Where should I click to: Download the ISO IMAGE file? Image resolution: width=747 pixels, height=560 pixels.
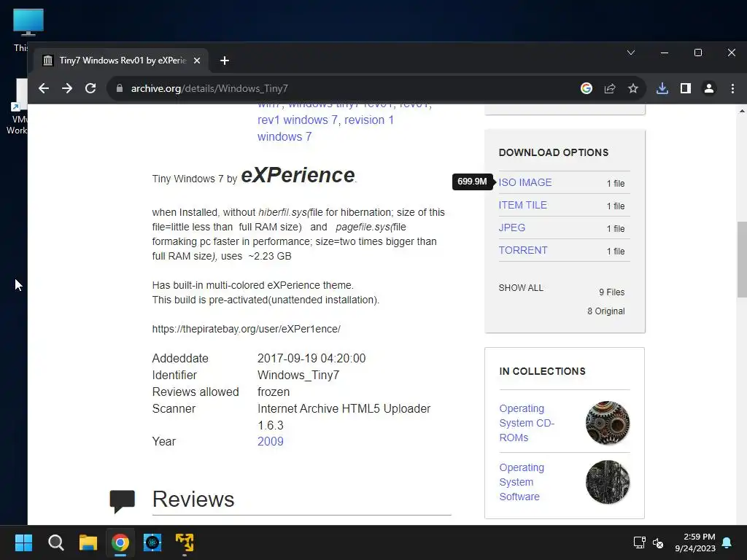pyautogui.click(x=525, y=182)
